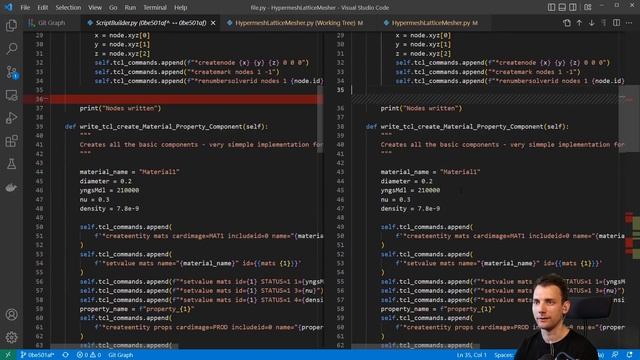Open the View menu
The height and width of the screenshot is (360, 640).
pos(95,7)
